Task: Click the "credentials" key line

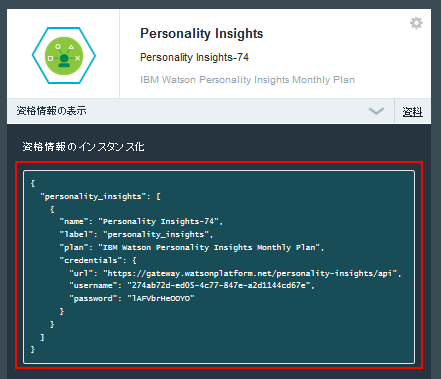Action: click(98, 260)
